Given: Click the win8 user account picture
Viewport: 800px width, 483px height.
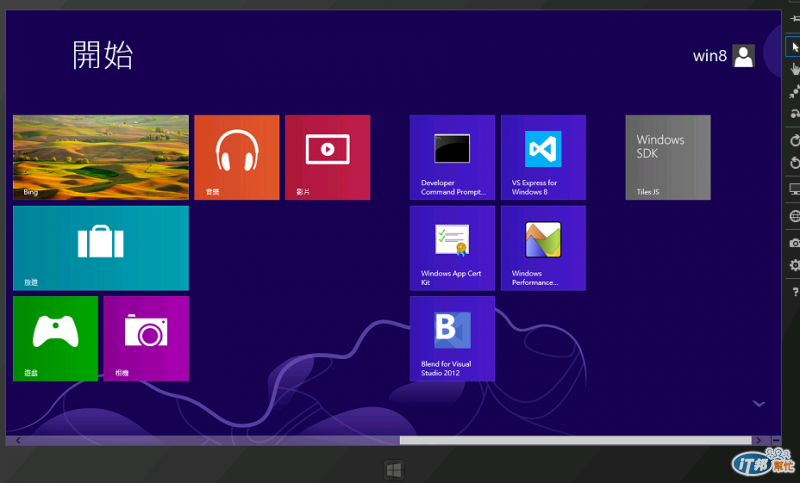Looking at the screenshot, I should pos(743,56).
